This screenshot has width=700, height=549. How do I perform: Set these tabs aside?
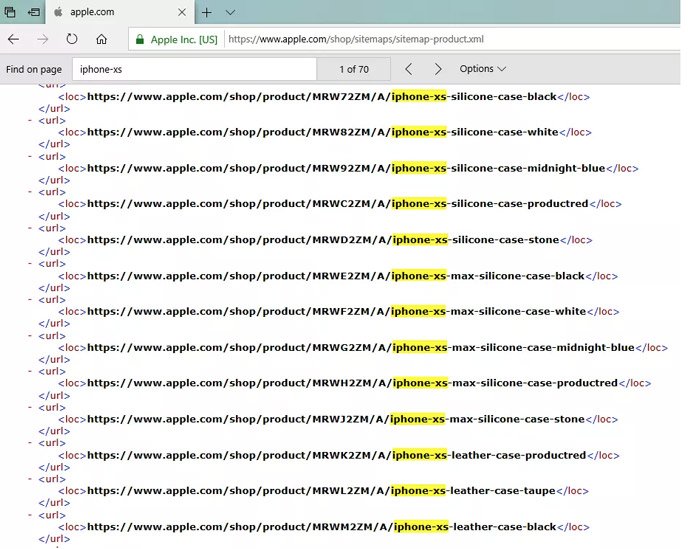(x=33, y=12)
